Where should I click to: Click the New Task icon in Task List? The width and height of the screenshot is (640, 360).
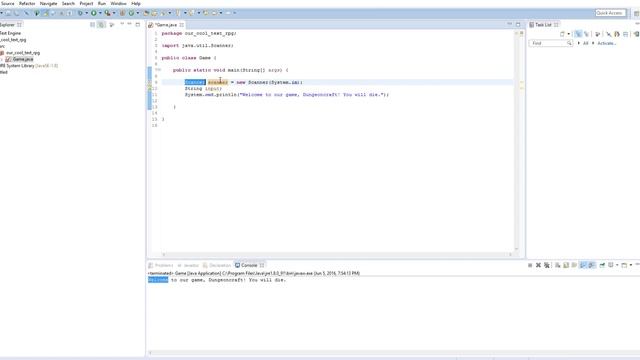[562, 34]
